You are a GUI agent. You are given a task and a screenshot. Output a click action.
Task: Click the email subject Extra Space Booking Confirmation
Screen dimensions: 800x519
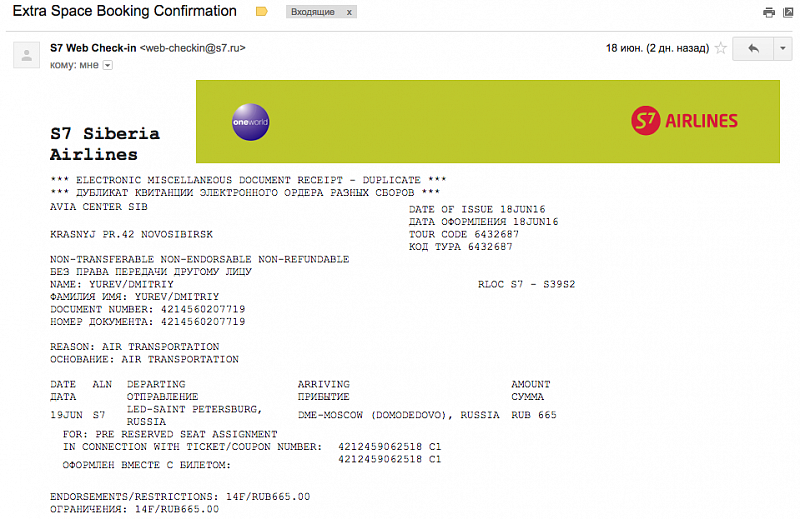124,11
